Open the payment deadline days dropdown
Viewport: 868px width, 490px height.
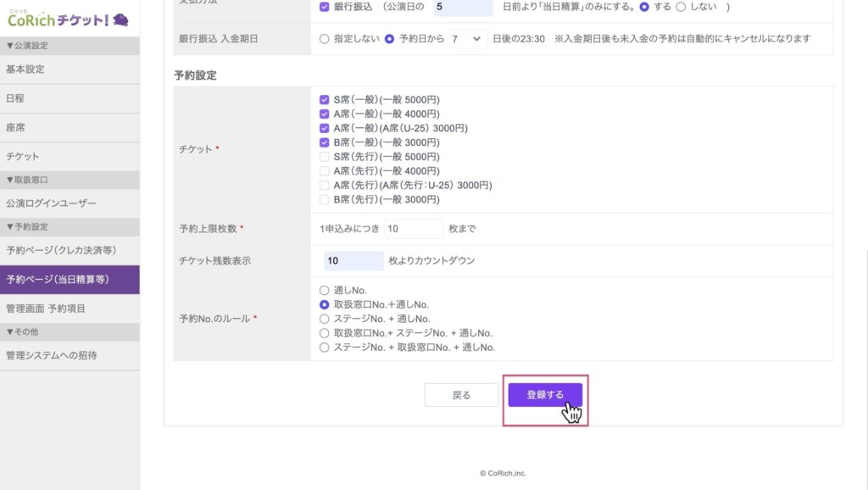[468, 38]
